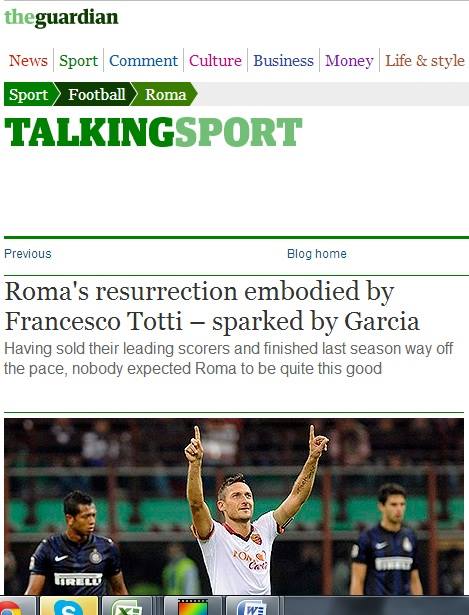469x615 pixels.
Task: Open the News section
Action: (x=28, y=60)
